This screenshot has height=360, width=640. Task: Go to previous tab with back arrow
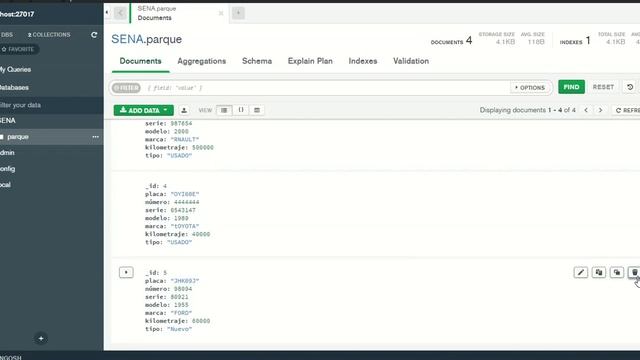[120, 13]
